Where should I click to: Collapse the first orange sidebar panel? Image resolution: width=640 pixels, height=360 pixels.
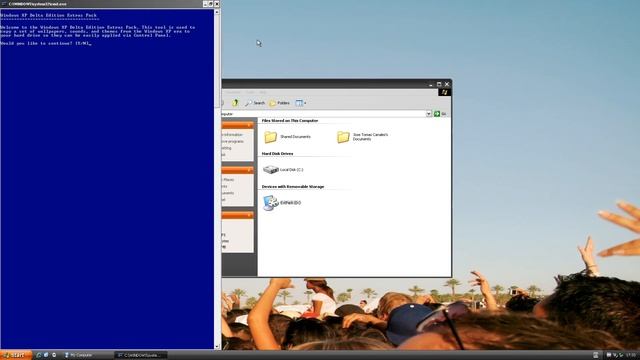[x=249, y=125]
